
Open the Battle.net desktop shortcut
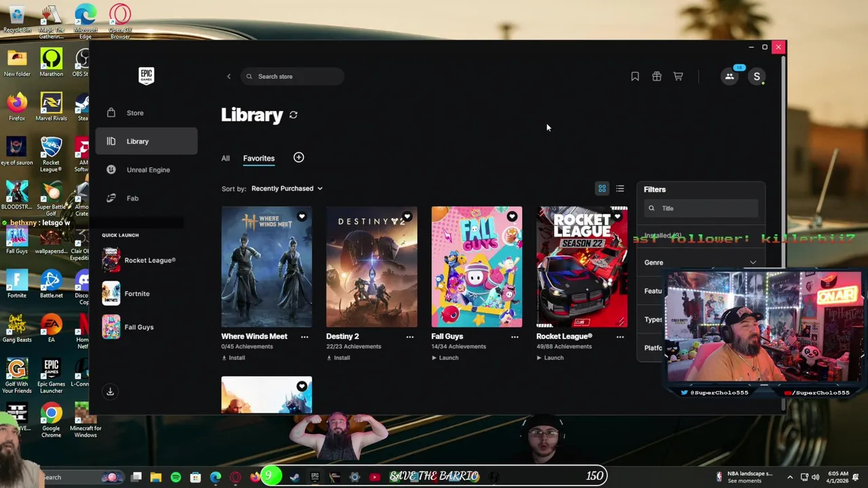(x=51, y=285)
